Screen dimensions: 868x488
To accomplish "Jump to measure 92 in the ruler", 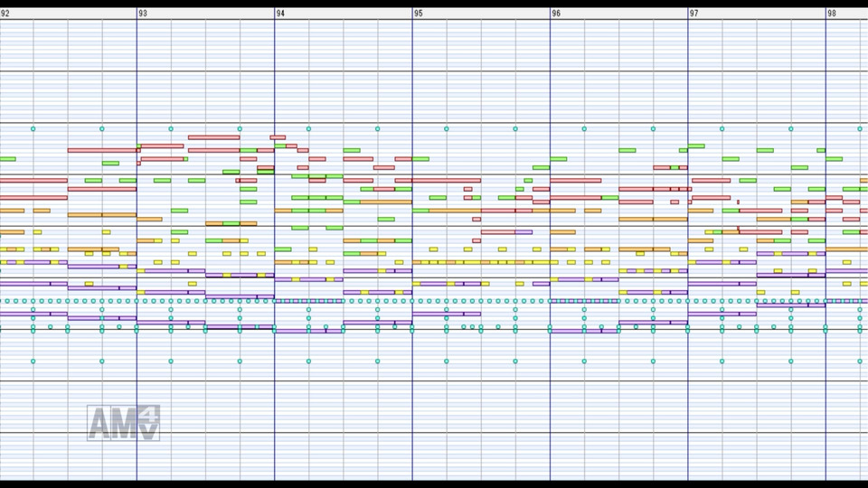I will [x=5, y=14].
